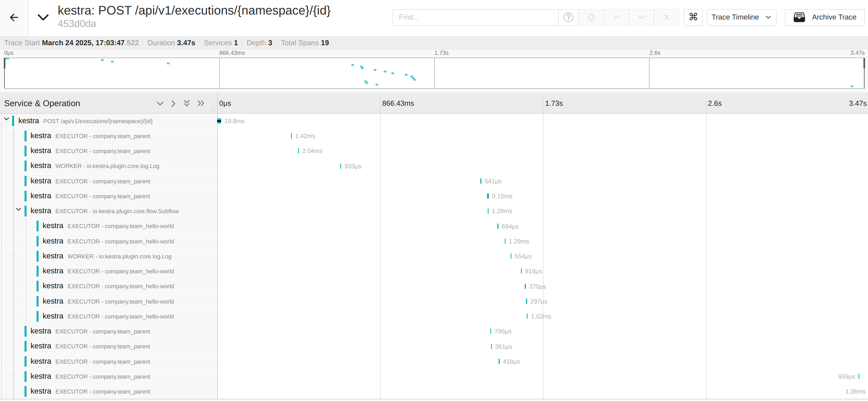
Task: Open keyboard shortcuts command icon
Action: click(693, 17)
